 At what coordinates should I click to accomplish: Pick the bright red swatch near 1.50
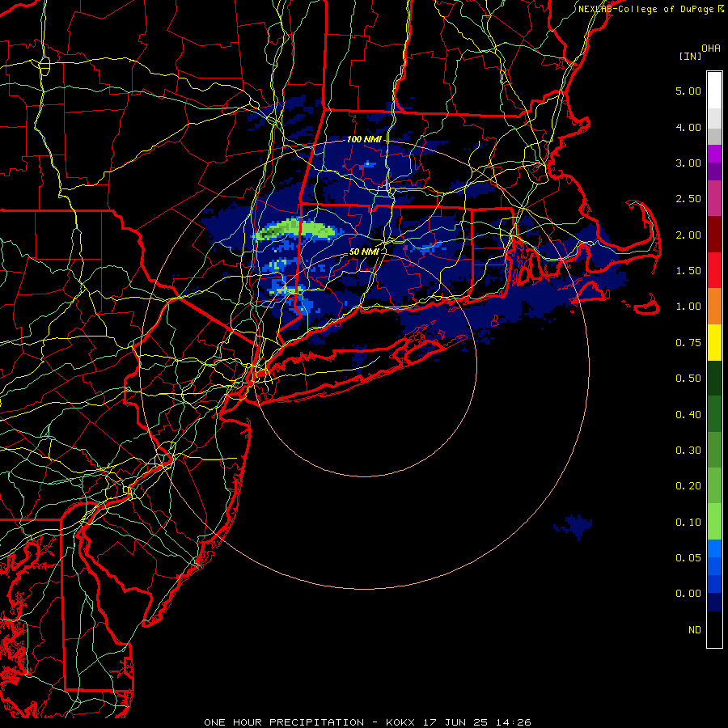coord(714,270)
